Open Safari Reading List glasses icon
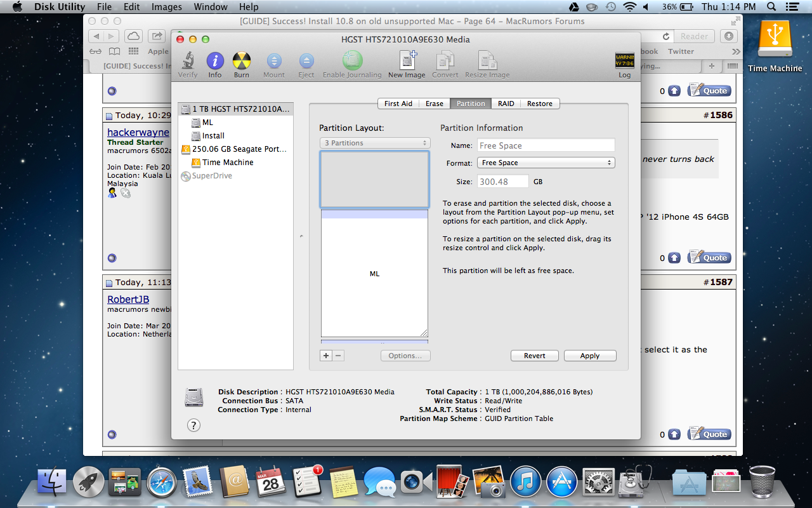 point(95,51)
